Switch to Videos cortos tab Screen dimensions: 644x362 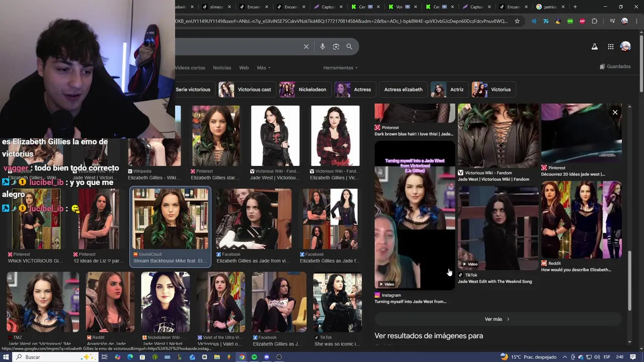click(190, 68)
